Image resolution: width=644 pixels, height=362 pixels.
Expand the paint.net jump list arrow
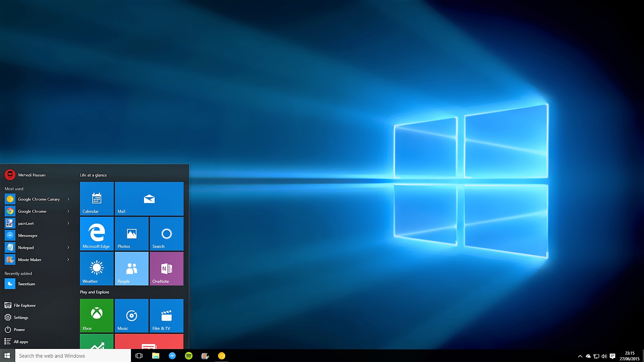coord(68,224)
